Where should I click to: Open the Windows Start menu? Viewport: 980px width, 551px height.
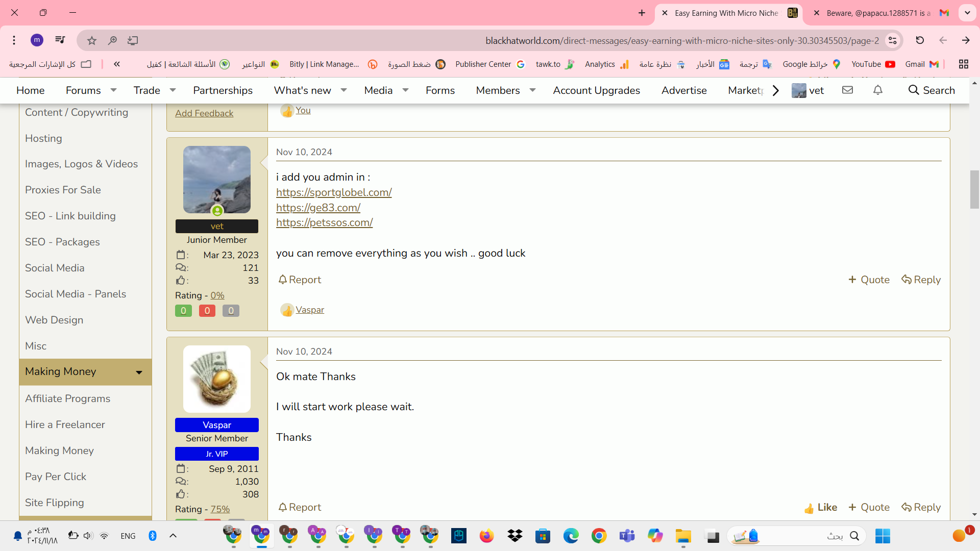coord(883,536)
